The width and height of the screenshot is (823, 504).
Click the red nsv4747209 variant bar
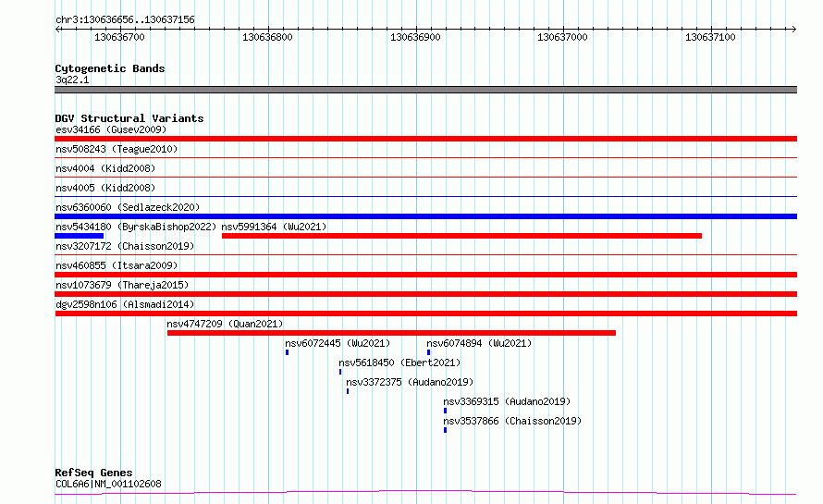(x=391, y=333)
